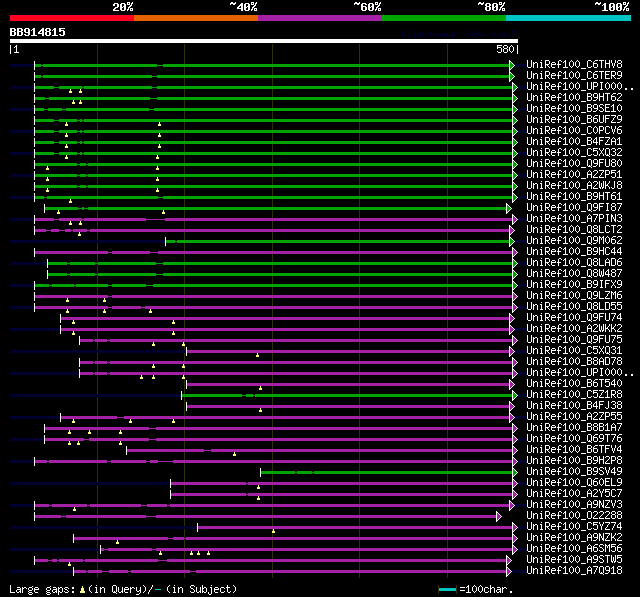Click the BB914815 query name label
This screenshot has width=640, height=597.
tap(38, 32)
